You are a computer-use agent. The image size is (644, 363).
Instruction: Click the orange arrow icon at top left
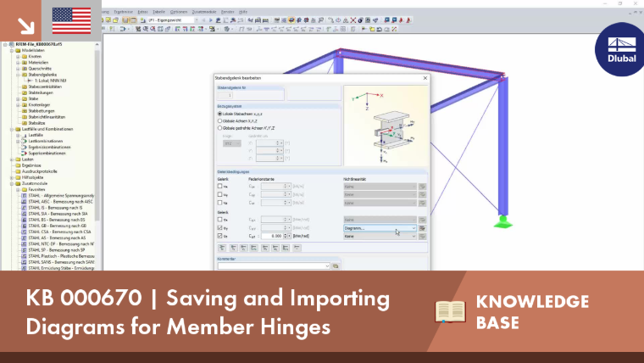26,26
